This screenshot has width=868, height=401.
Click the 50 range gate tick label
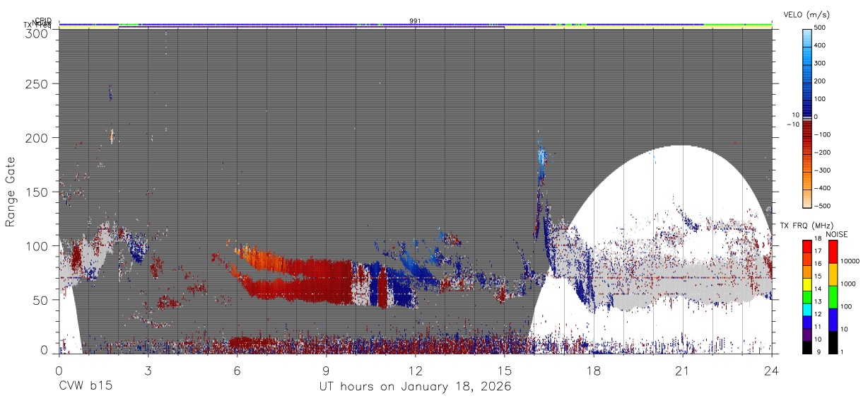pos(40,300)
